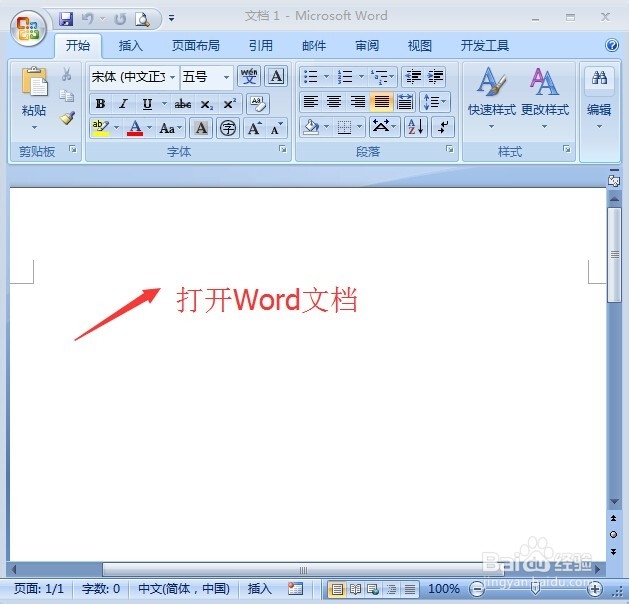The image size is (629, 604).
Task: Toggle superscript formatting
Action: [230, 104]
